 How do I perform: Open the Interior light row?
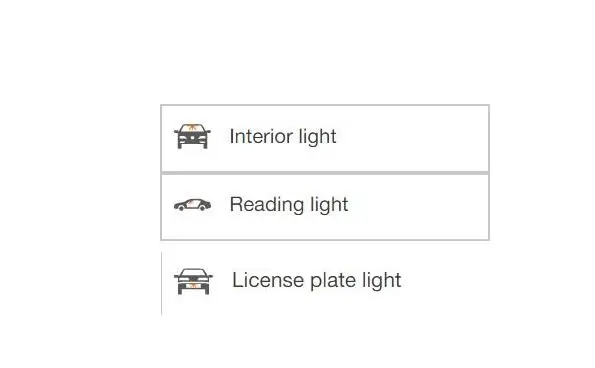point(325,138)
